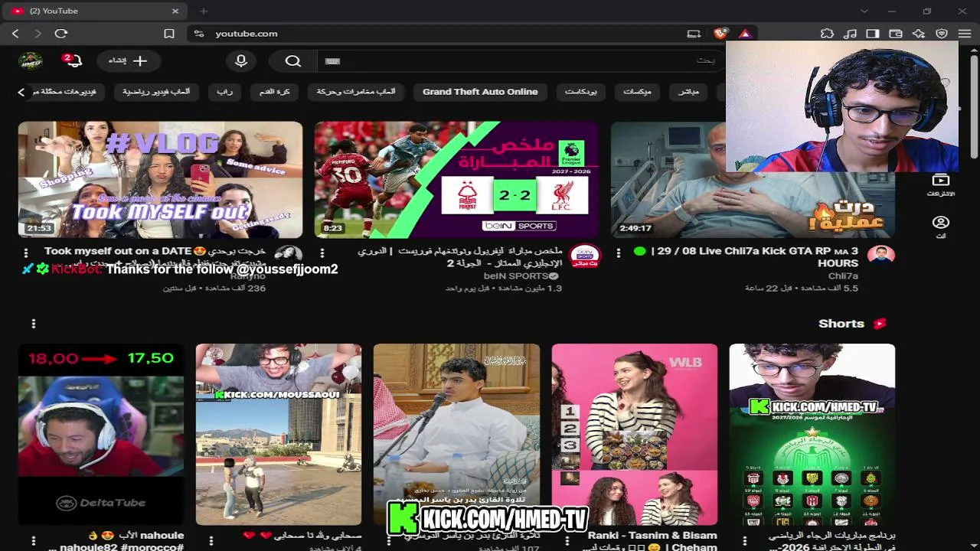The height and width of the screenshot is (551, 980).
Task: Open the Ranyno channel avatar
Action: click(x=289, y=254)
